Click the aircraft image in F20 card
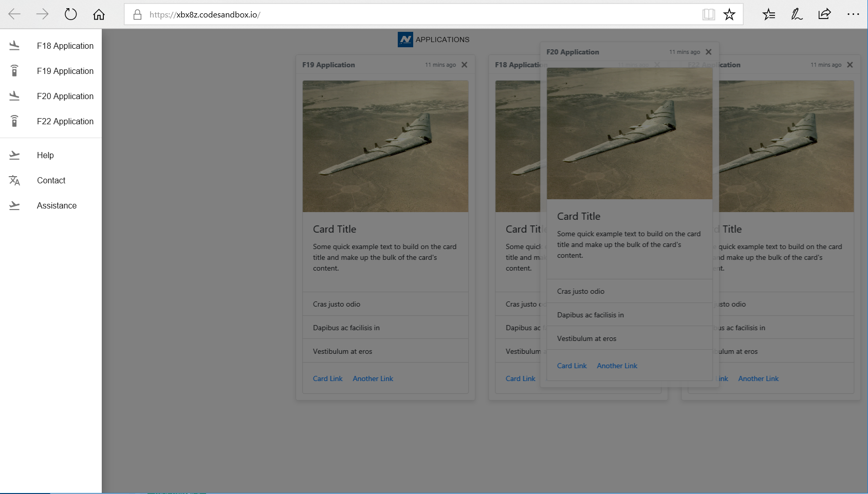Image resolution: width=868 pixels, height=494 pixels. 630,134
